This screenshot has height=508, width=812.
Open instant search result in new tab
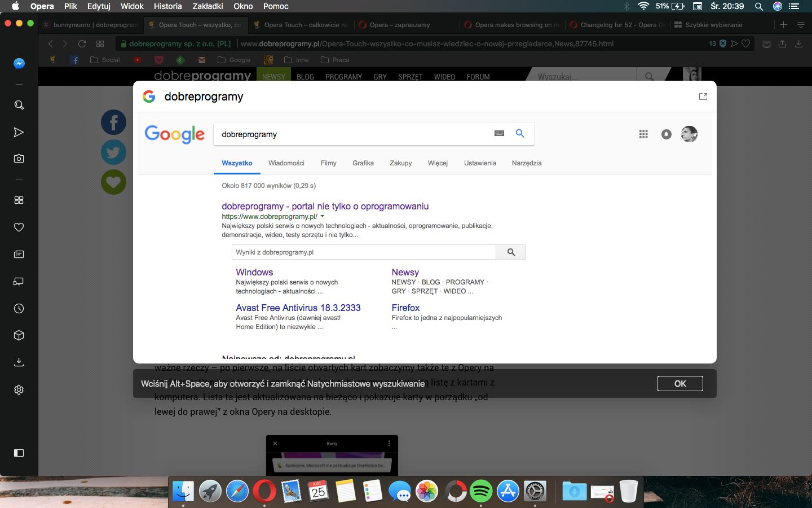(x=703, y=97)
